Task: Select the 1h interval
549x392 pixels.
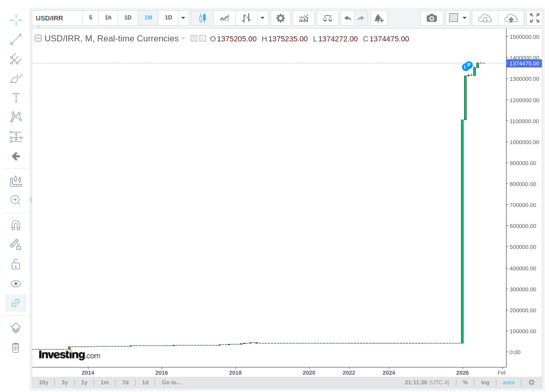Action: click(108, 17)
